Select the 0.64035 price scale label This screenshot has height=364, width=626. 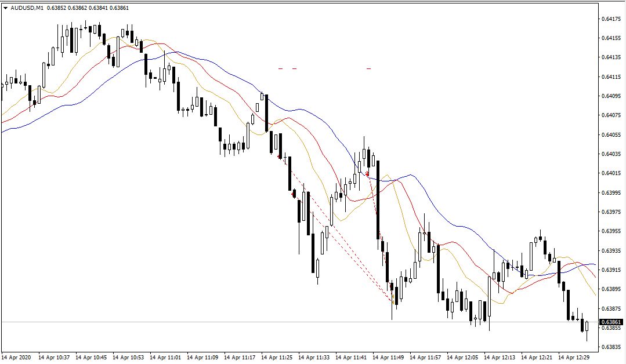click(x=611, y=154)
